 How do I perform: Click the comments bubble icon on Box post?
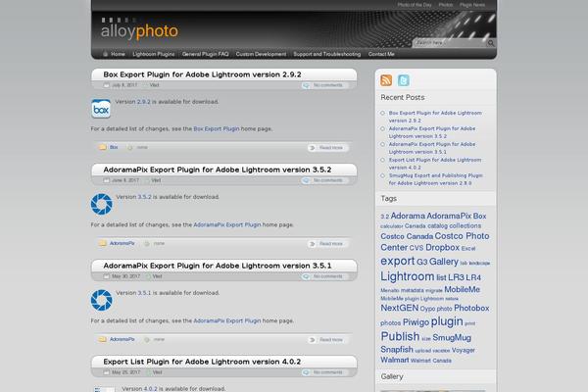(x=307, y=85)
